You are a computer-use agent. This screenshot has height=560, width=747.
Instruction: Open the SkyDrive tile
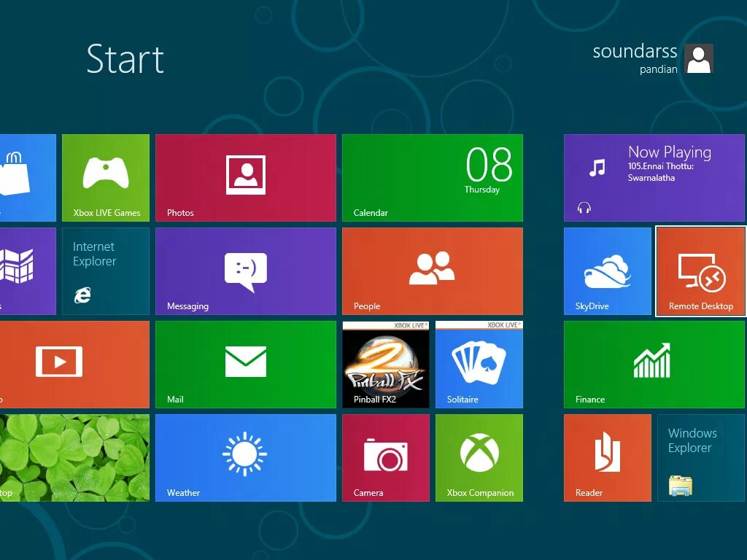coord(608,271)
